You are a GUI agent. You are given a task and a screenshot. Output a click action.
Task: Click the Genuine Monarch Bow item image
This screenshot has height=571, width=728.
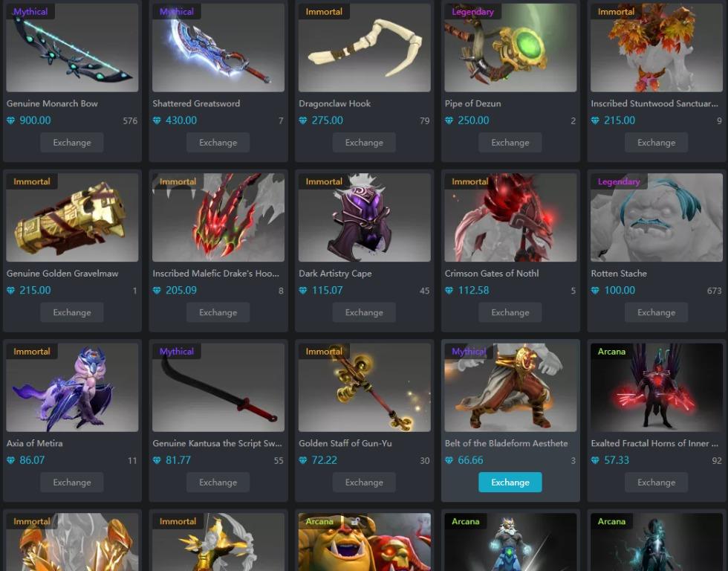(72, 48)
